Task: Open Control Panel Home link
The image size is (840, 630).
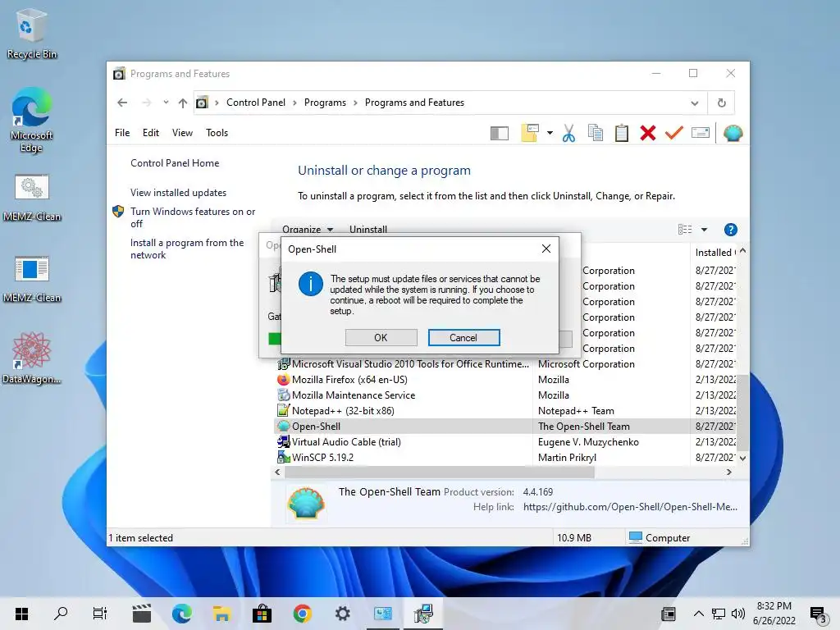Action: [175, 163]
